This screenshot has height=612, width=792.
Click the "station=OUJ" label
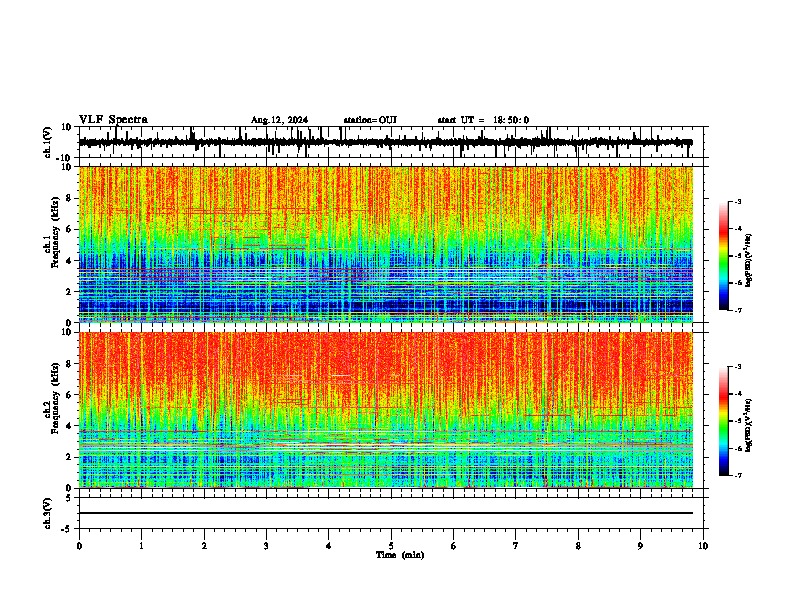pyautogui.click(x=370, y=120)
